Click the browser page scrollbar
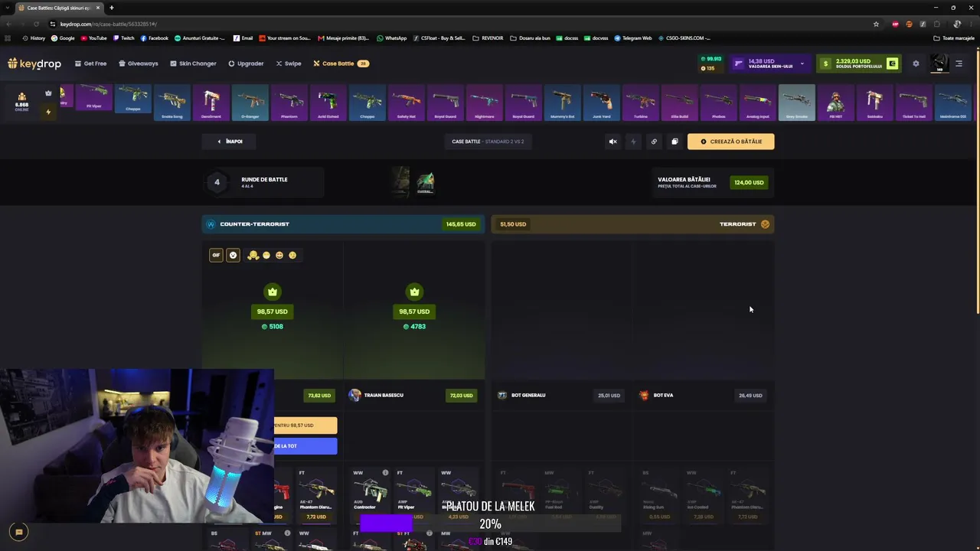The image size is (980, 551). (x=977, y=180)
